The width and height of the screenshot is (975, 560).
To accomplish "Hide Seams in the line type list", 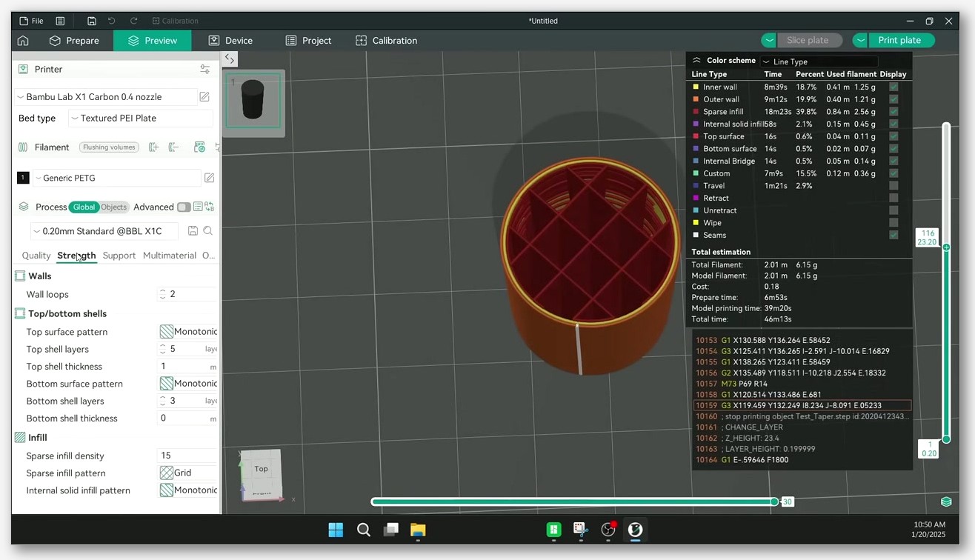I will [894, 235].
